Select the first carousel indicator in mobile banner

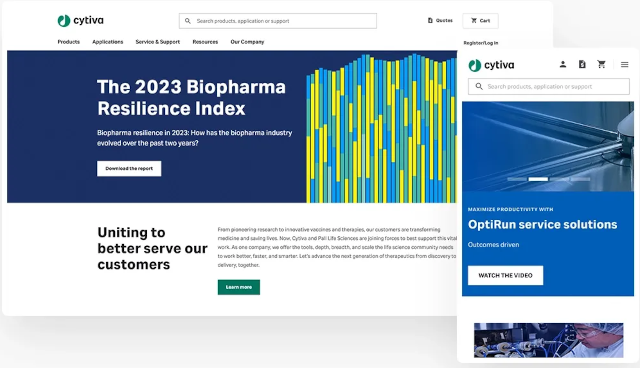[517, 179]
